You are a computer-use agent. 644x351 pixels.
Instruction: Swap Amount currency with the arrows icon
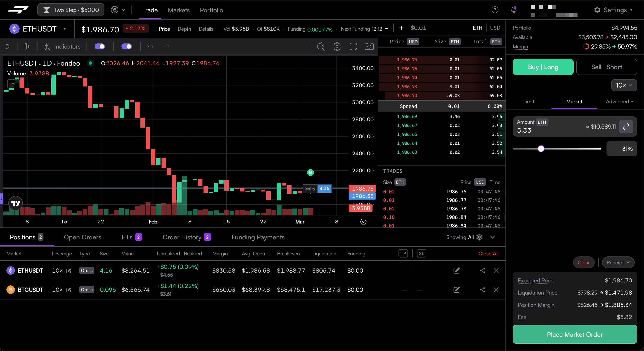pos(626,127)
